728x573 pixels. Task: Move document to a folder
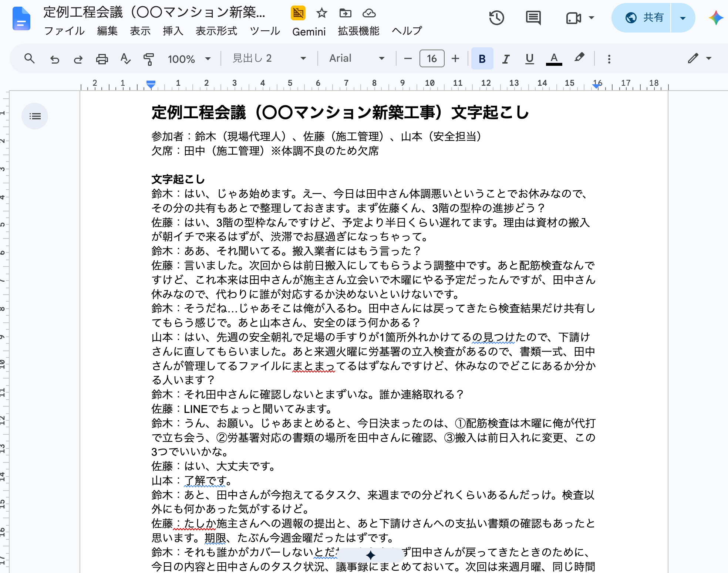[x=346, y=13]
